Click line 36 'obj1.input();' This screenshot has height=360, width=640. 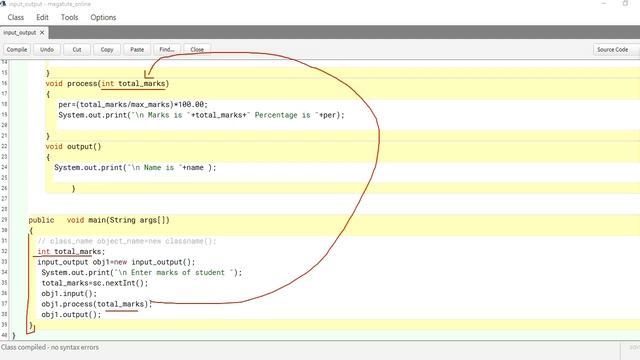(x=69, y=294)
